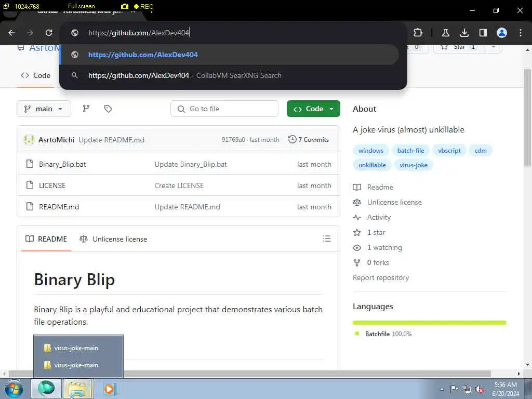Open the AsrtoMichi author link
The height and width of the screenshot is (399, 532).
click(x=56, y=140)
